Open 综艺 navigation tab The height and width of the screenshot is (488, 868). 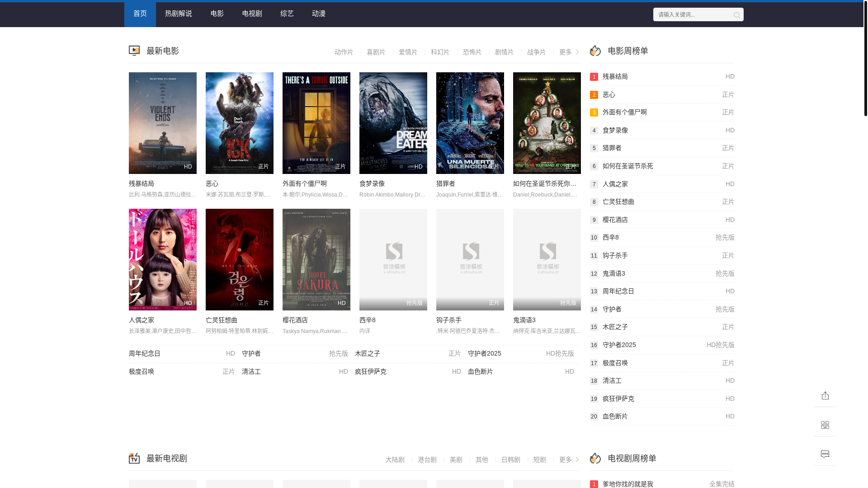click(287, 14)
